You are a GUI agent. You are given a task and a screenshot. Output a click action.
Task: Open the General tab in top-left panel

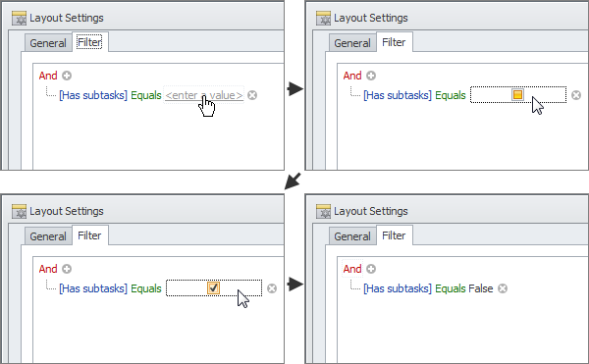48,43
